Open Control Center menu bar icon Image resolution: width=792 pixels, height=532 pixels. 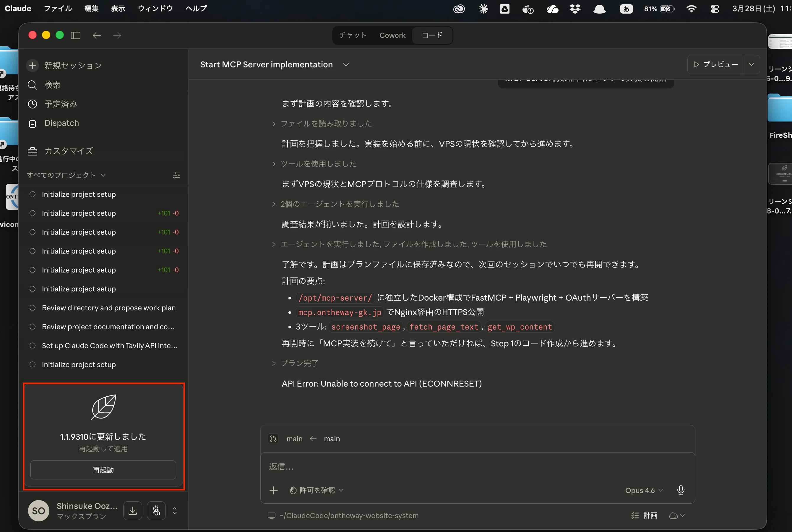715,9
